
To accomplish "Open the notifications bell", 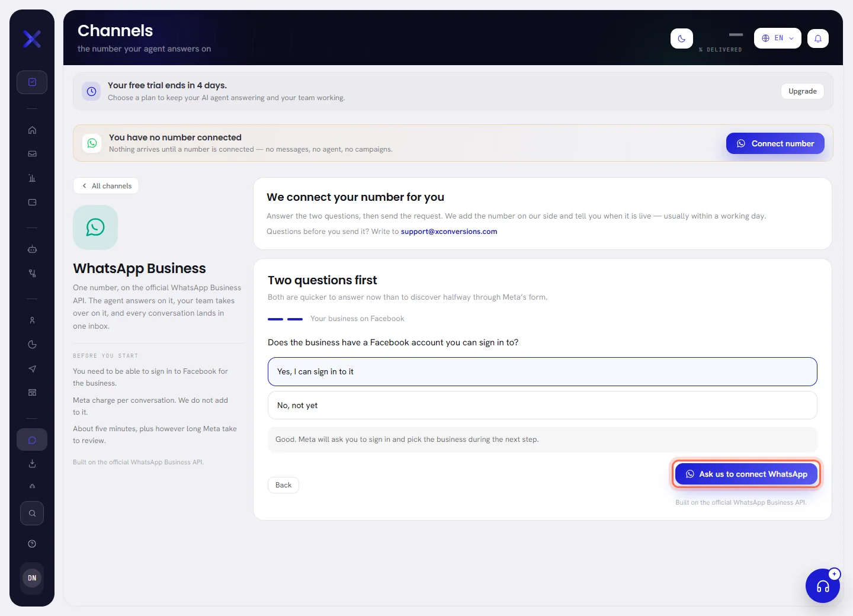I will coord(818,38).
